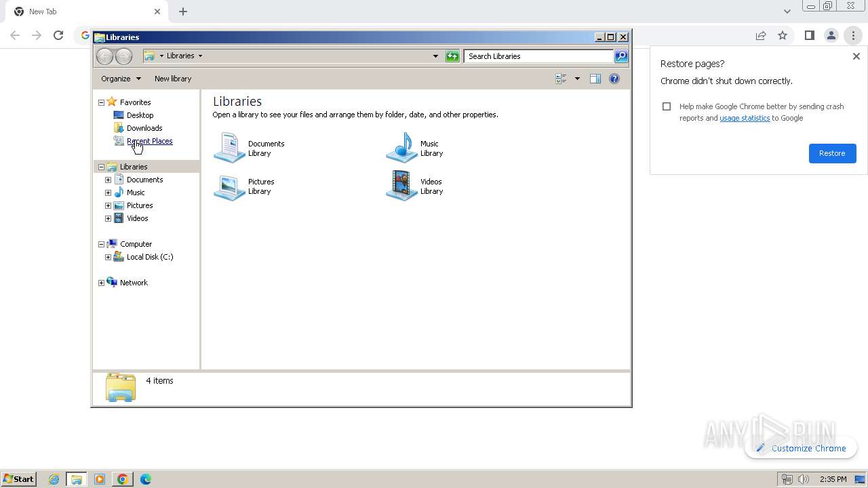Bookmark this tab with star icon
This screenshot has width=868, height=488.
(x=783, y=35)
